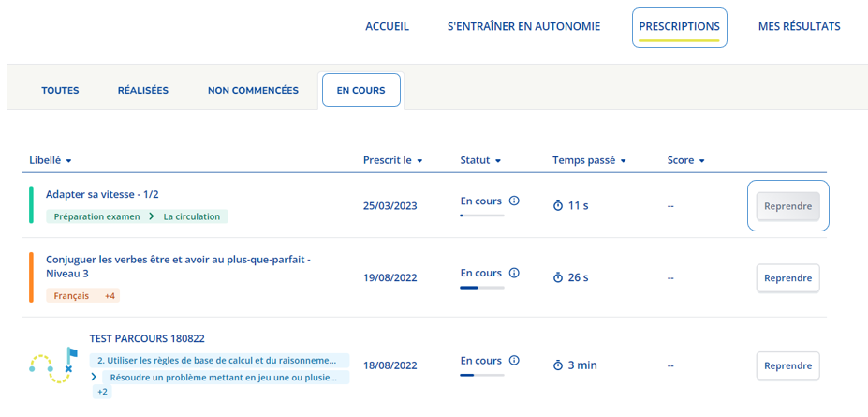The height and width of the screenshot is (417, 868).
Task: Switch to the Non commencées tab
Action: 253,90
